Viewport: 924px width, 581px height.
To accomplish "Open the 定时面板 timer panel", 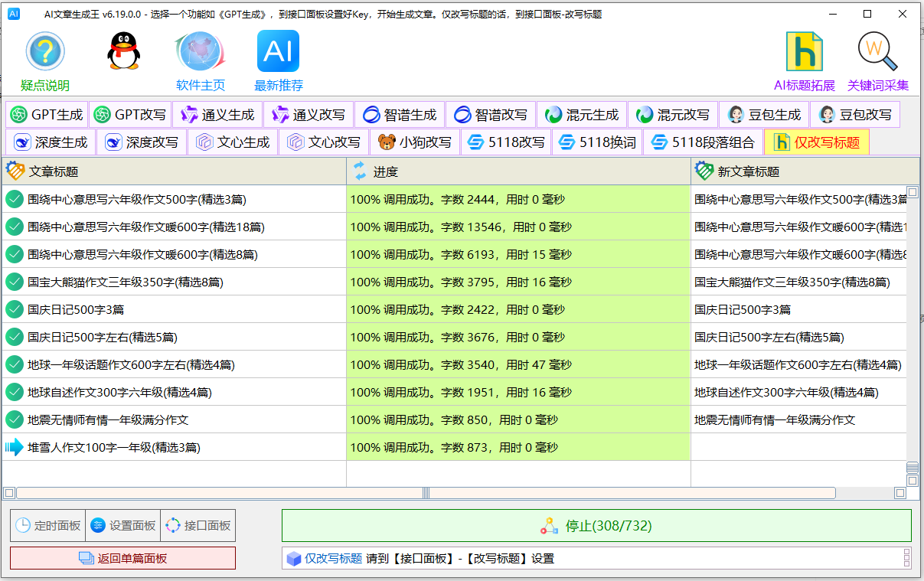I will click(47, 526).
